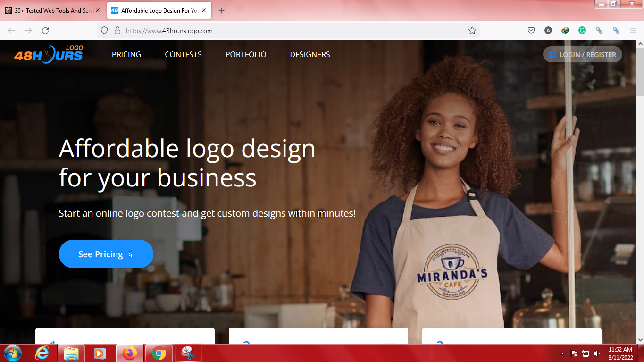Click the volume speaker tray icon

597,354
